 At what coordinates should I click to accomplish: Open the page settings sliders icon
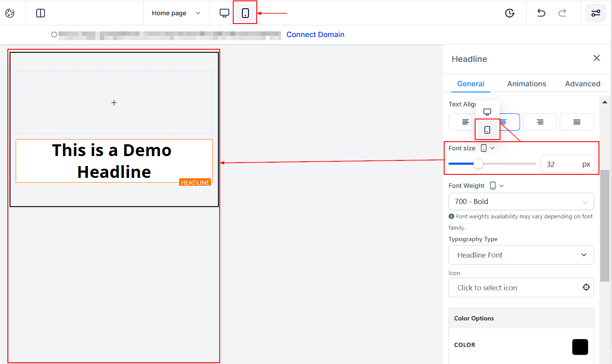pos(596,13)
